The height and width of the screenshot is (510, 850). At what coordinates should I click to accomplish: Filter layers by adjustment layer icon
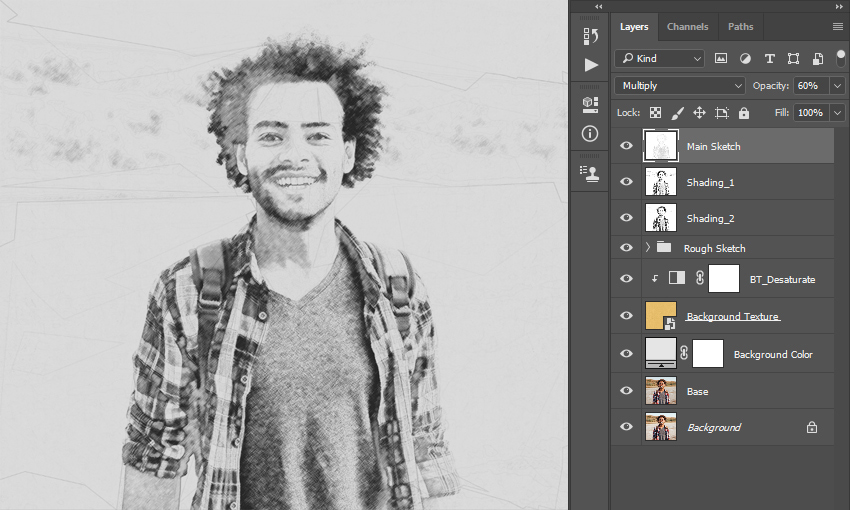click(745, 59)
